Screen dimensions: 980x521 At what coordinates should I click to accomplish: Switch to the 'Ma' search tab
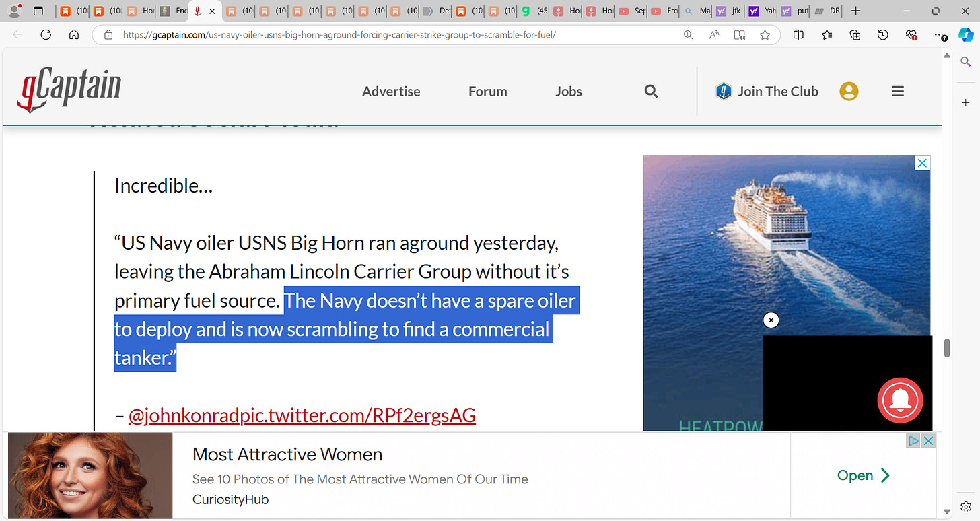[696, 11]
